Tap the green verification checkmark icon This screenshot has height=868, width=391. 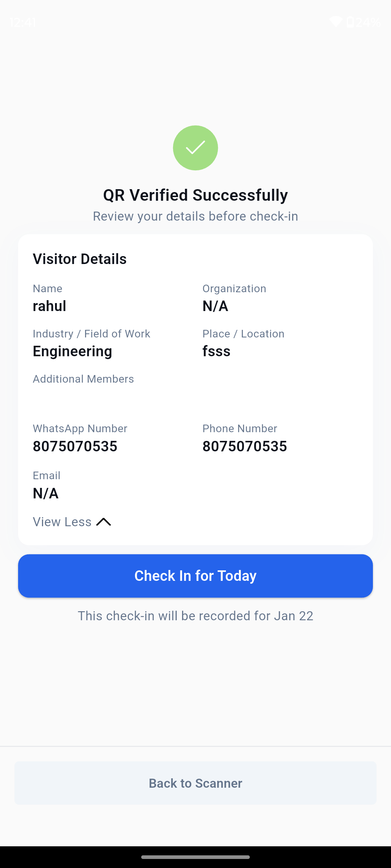pos(195,148)
